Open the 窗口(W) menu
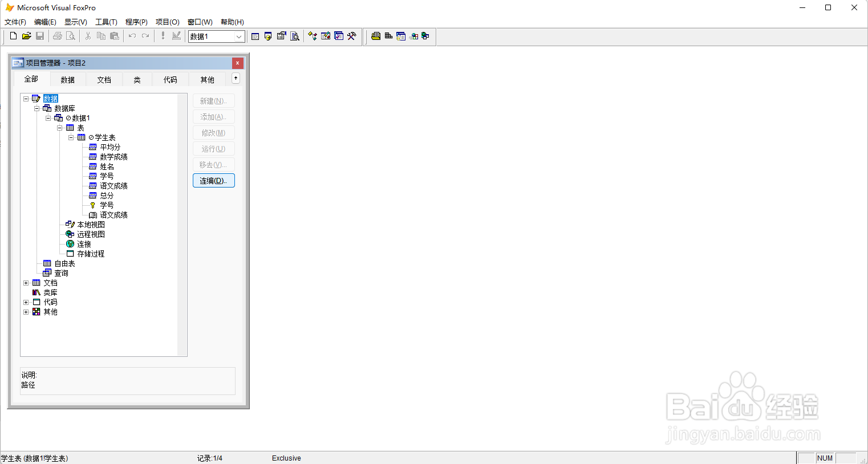 pos(200,22)
